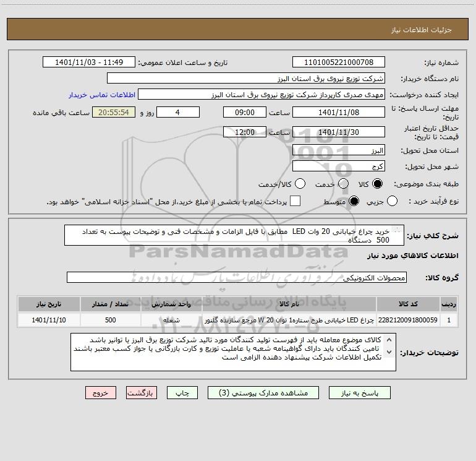Viewport: 476px width, 461px height.
Task: Click price validity date 1401/11/30
Action: click(339, 132)
